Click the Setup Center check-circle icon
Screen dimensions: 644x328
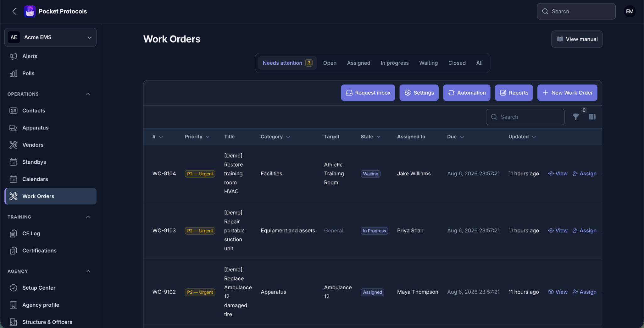point(13,288)
